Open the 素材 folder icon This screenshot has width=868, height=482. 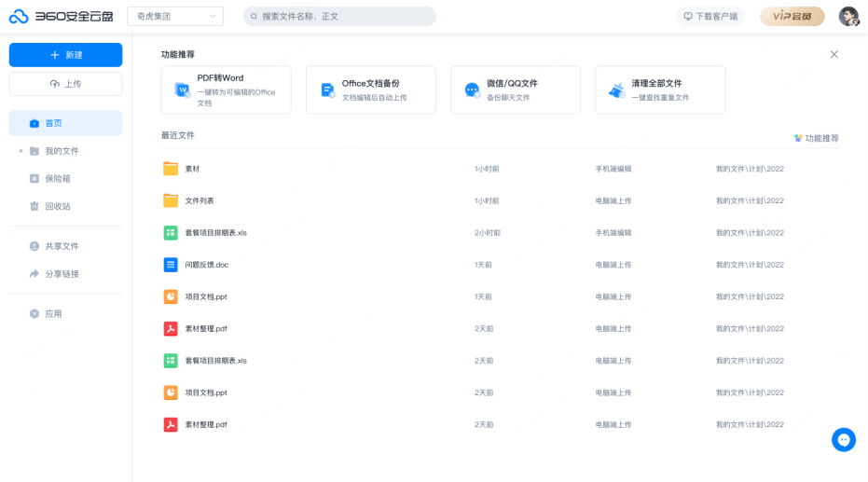[x=171, y=169]
